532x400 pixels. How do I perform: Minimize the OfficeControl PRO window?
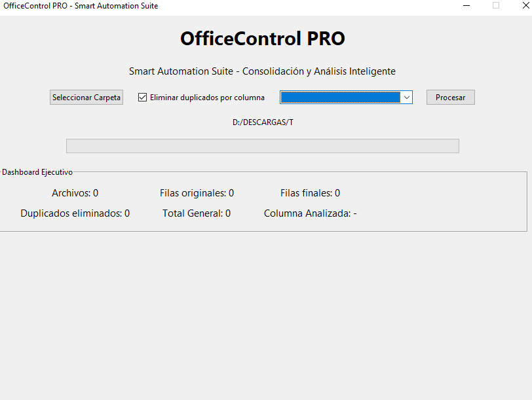466,6
